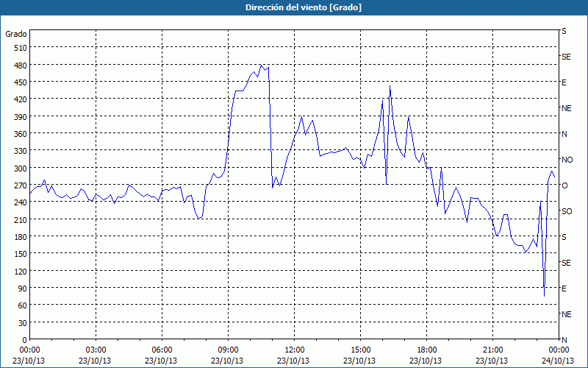Click the 'NO' compass direction label
Screen dimensions: 588x368
(567, 160)
